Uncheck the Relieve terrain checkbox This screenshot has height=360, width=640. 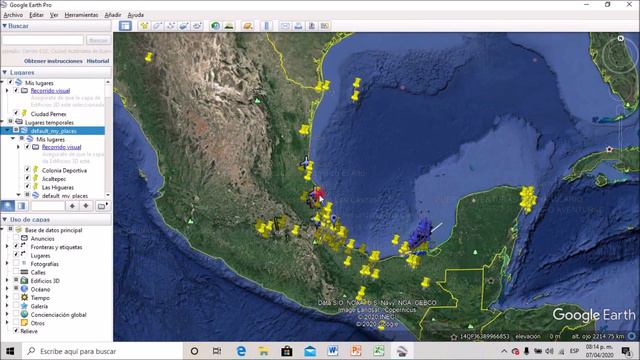click(x=16, y=331)
